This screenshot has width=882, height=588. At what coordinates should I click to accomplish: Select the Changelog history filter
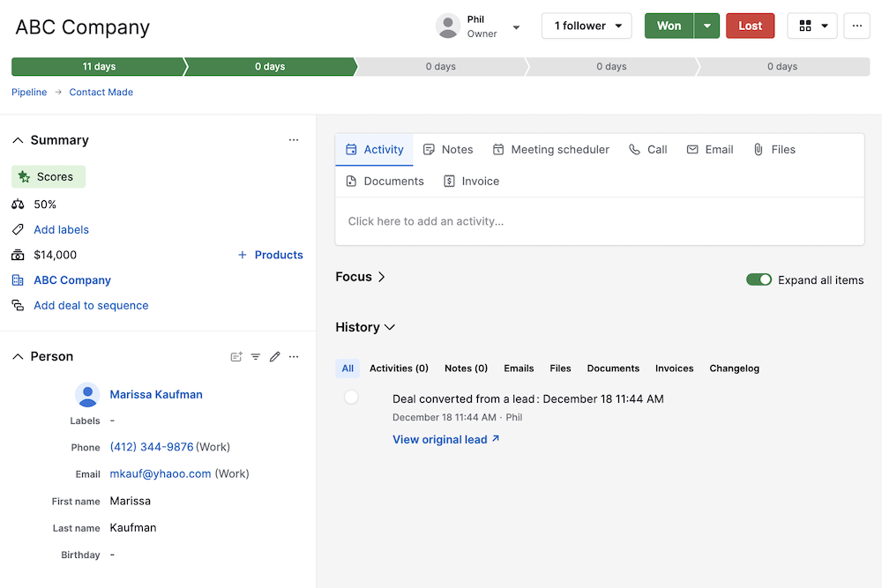[x=734, y=368]
